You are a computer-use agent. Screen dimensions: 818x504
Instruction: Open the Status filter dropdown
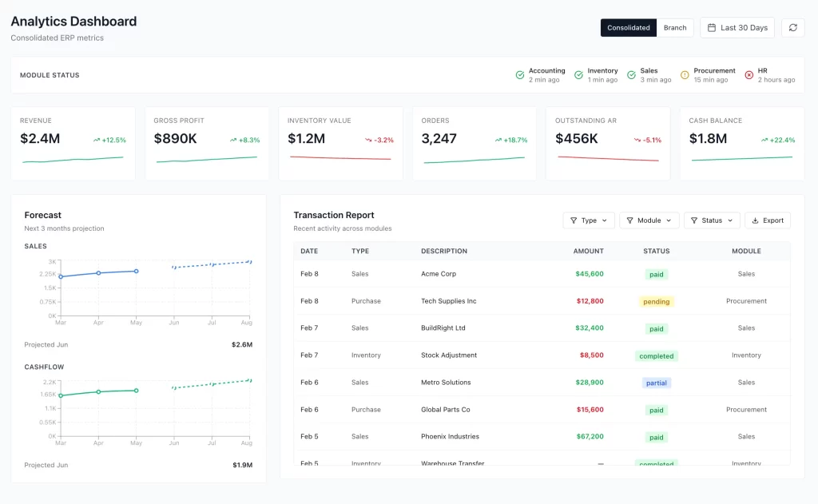tap(711, 220)
